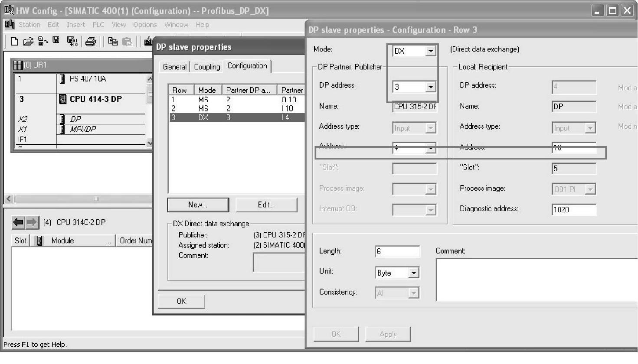The image size is (638, 364).
Task: Click the interface icon in the MPI/DP row
Action: click(x=62, y=129)
